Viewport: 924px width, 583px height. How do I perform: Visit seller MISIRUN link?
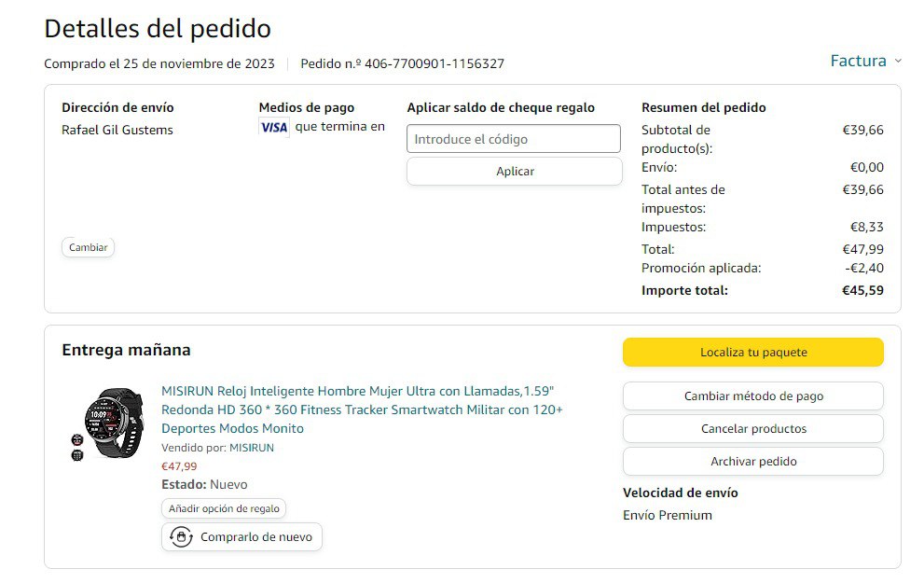pyautogui.click(x=252, y=448)
